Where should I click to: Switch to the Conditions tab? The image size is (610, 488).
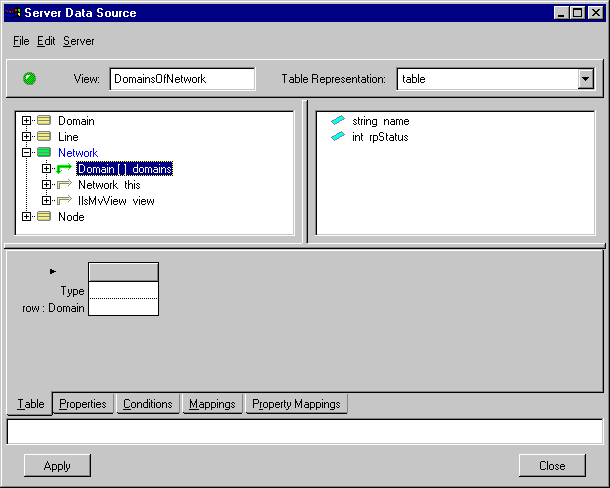click(x=147, y=404)
